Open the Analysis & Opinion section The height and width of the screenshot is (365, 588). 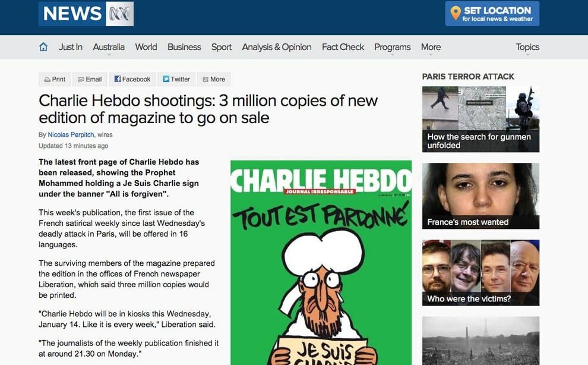pyautogui.click(x=277, y=47)
